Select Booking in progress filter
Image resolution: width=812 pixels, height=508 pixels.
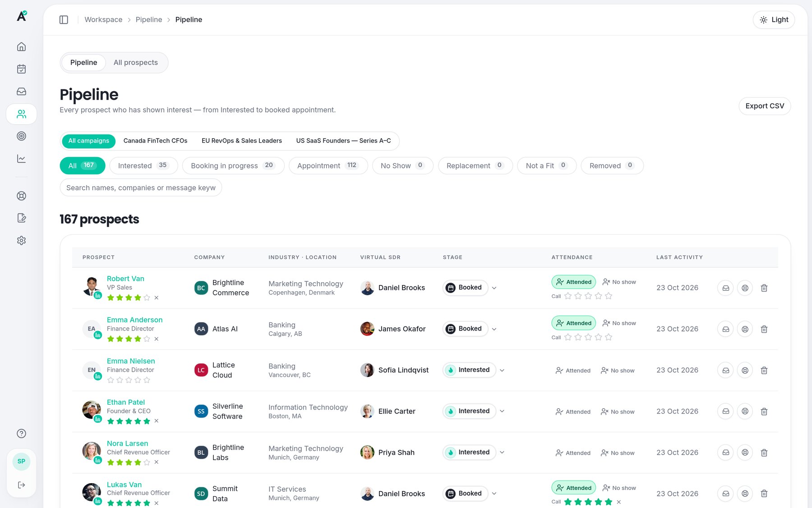pos(233,166)
